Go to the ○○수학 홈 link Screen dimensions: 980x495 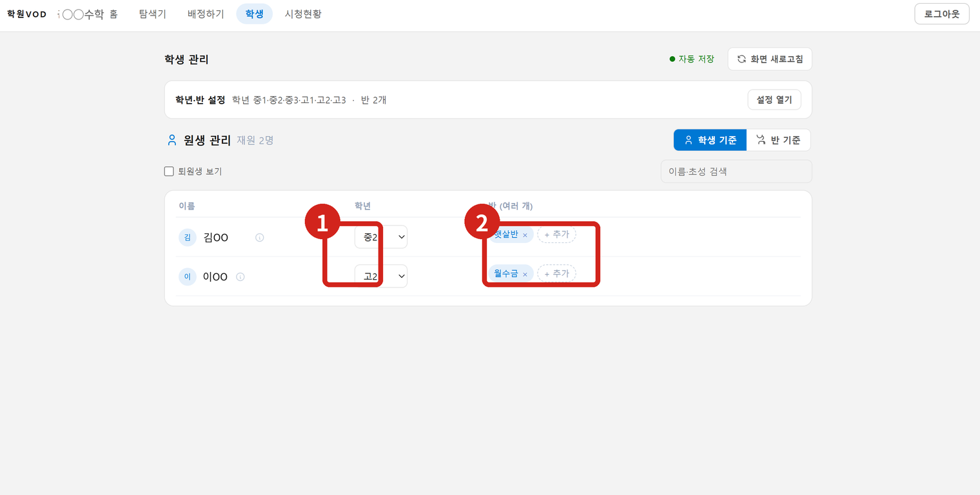click(88, 14)
